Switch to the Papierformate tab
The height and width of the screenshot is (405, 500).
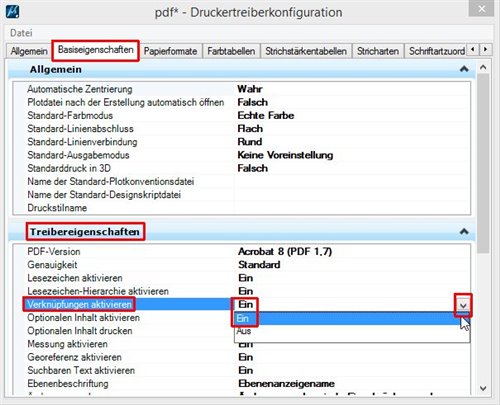click(x=170, y=51)
